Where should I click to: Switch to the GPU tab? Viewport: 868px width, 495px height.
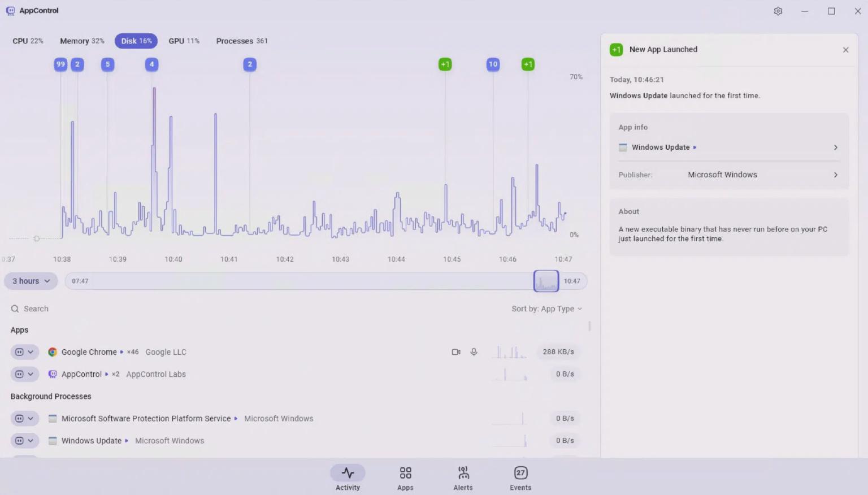coord(184,41)
